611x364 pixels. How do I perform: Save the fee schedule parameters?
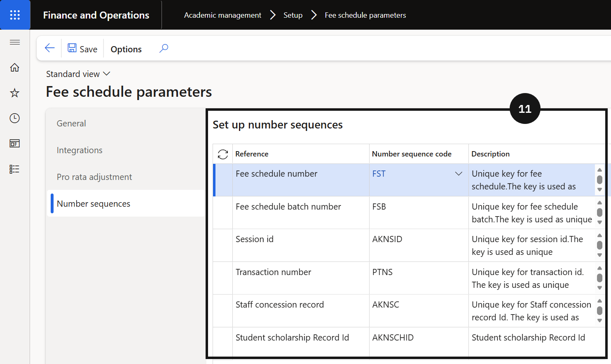(82, 49)
